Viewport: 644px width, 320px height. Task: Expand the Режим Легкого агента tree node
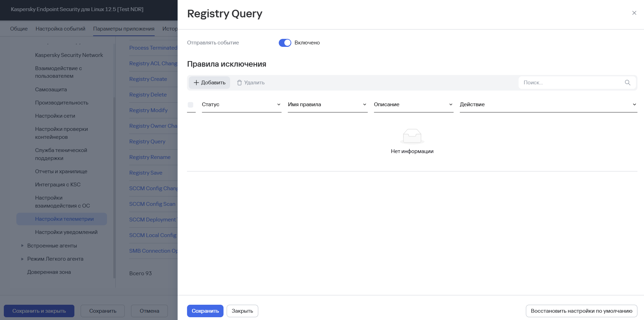(x=22, y=259)
